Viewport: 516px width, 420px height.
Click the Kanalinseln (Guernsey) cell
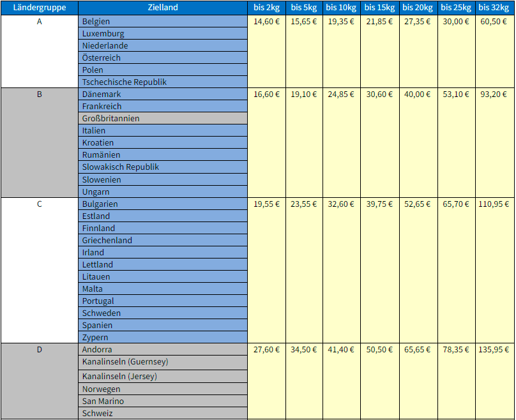[162, 362]
